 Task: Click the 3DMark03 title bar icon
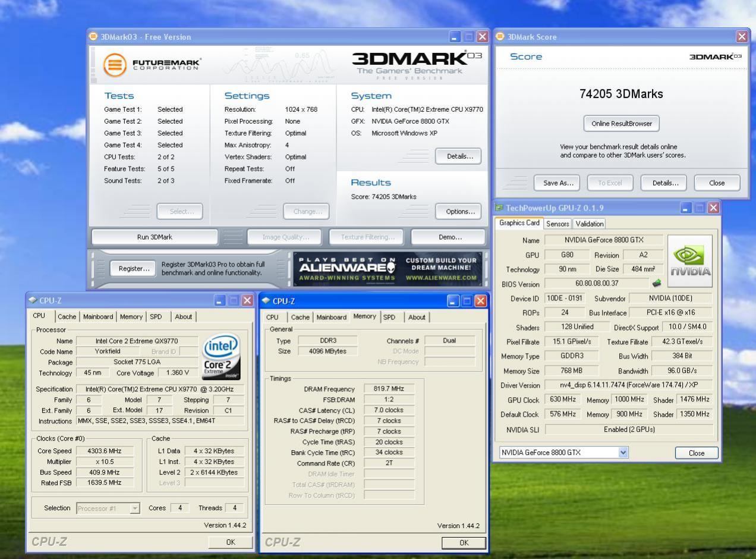point(93,36)
